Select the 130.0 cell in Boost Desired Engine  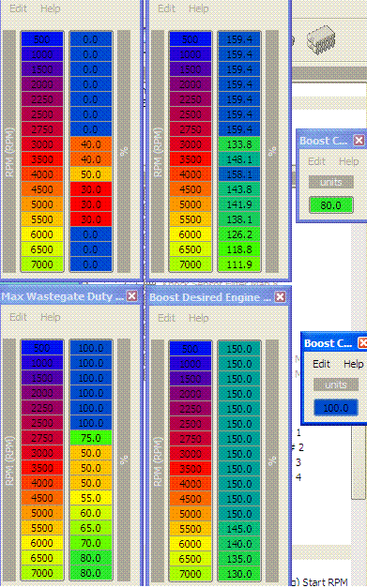239,574
